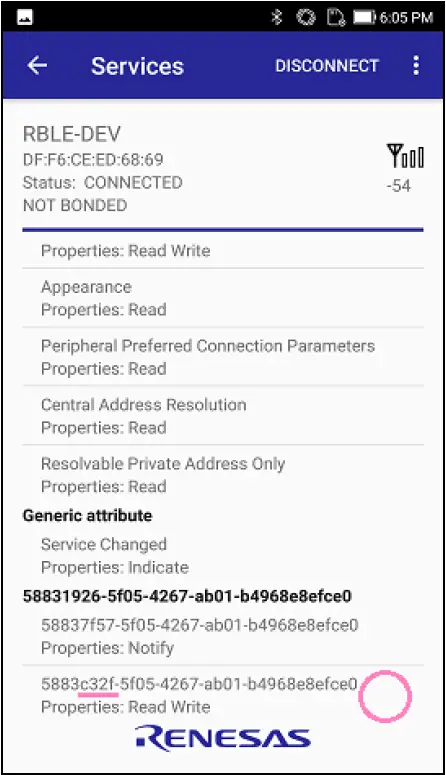This screenshot has width=446, height=775.
Task: Open the three-dot overflow menu
Action: (x=416, y=65)
